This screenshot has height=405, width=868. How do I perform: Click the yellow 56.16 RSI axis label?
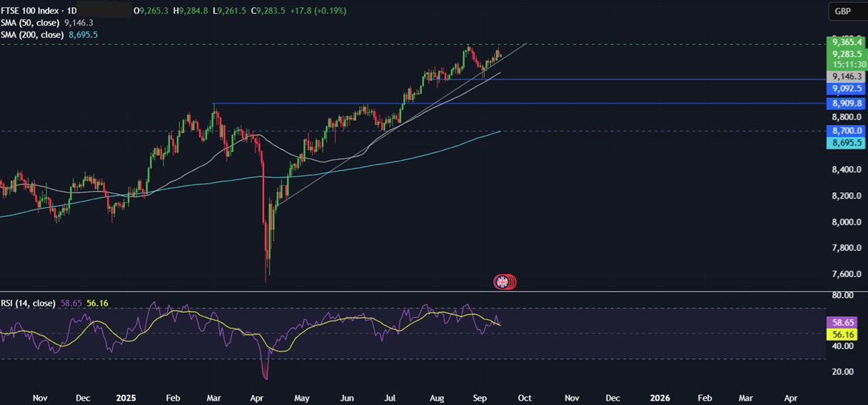(840, 334)
